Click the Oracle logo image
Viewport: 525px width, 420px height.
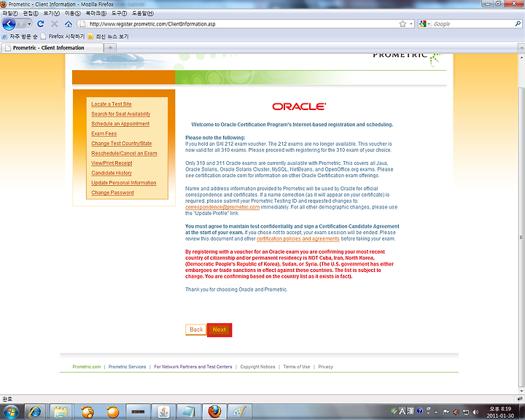[x=299, y=106]
